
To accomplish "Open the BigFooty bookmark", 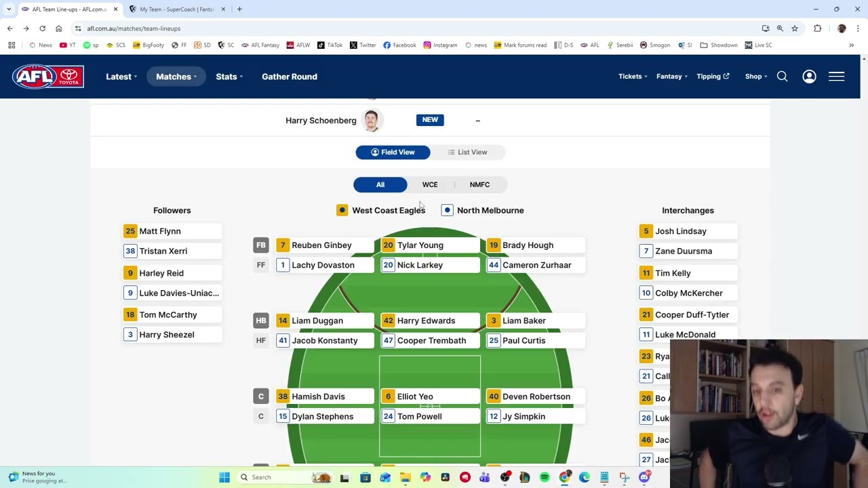I will [x=149, y=45].
